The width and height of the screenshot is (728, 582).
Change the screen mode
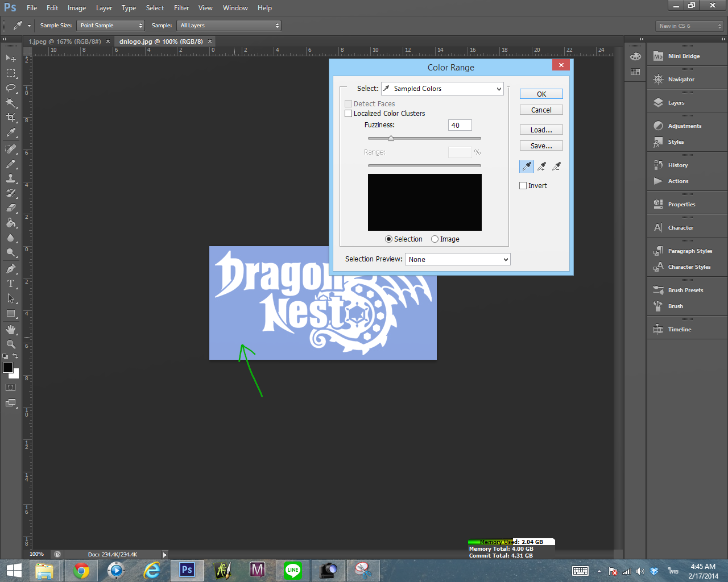tap(11, 403)
